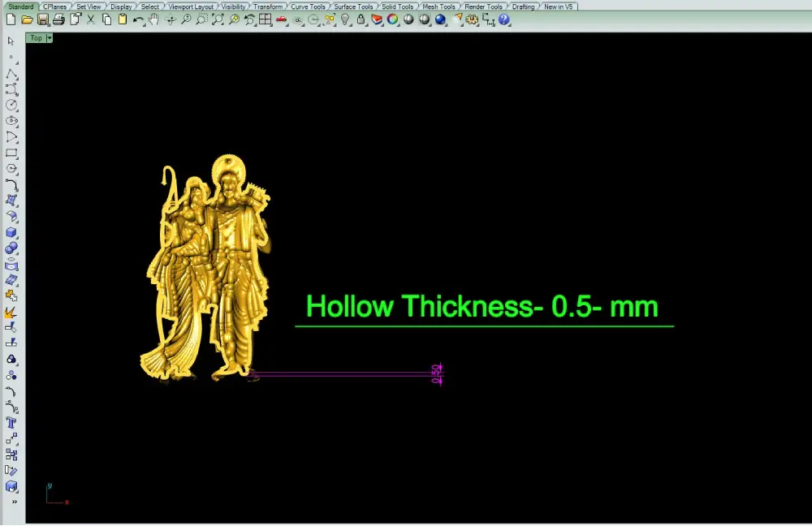
Task: Click the Paste clipboard icon
Action: pos(123,19)
